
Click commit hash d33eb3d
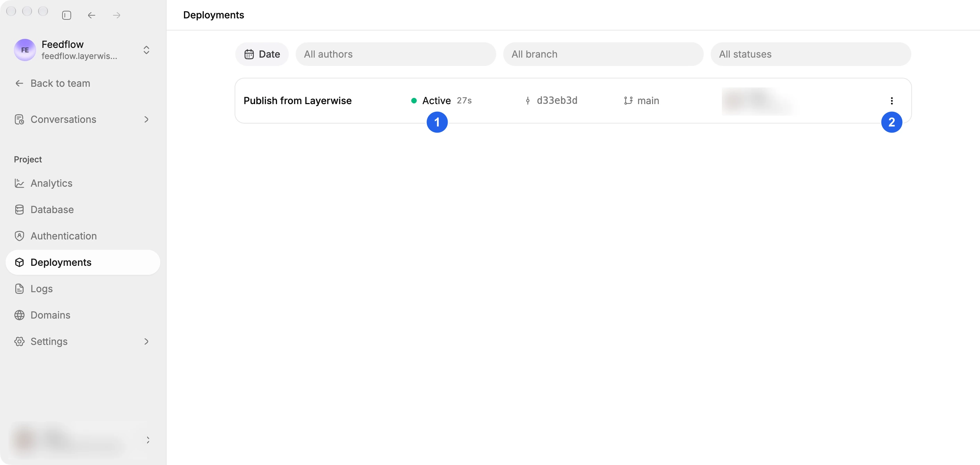coord(557,100)
